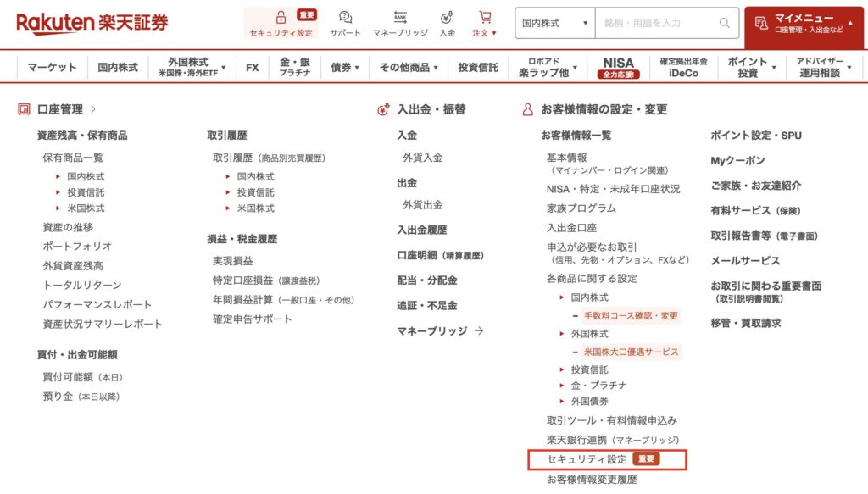Open 確定拠出年金 iDeCo nav tab
The image size is (868, 494).
pos(684,68)
